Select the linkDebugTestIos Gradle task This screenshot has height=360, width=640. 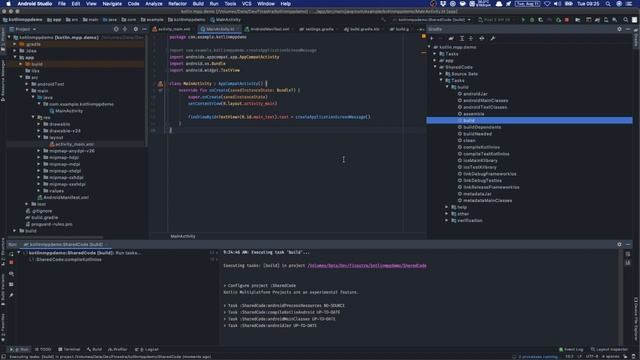(x=482, y=180)
